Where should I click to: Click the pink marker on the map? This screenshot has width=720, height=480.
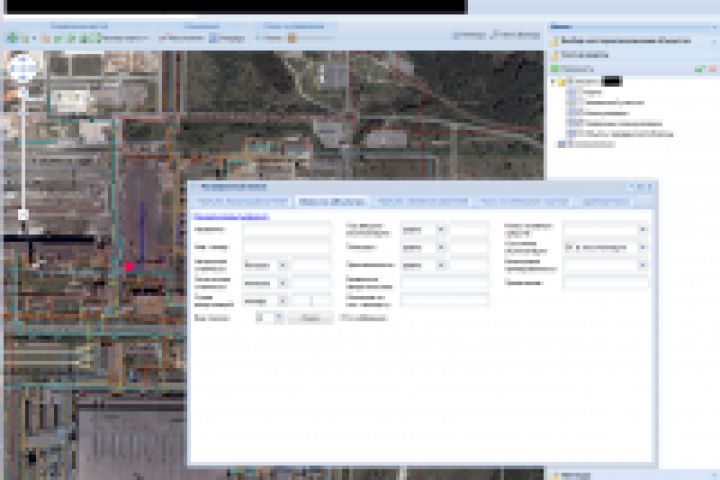click(129, 267)
